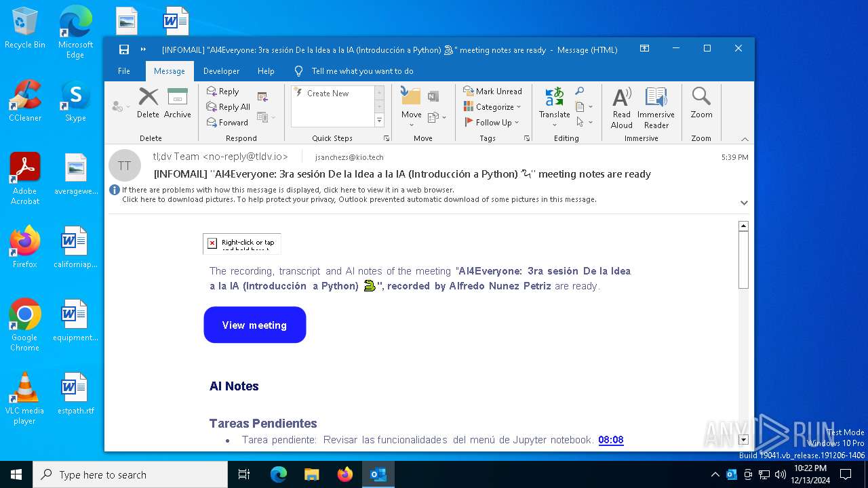Click the tl;dv Team sender name
868x488 pixels.
pyautogui.click(x=220, y=157)
